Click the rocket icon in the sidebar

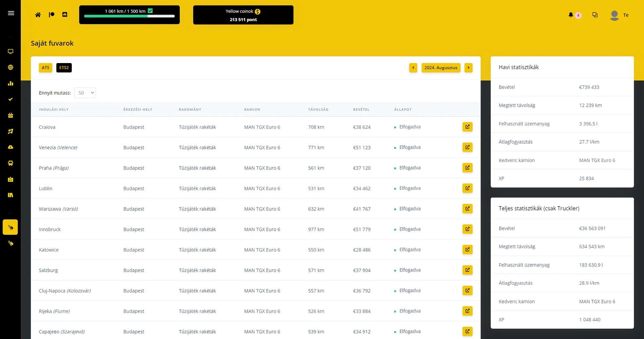tap(11, 131)
